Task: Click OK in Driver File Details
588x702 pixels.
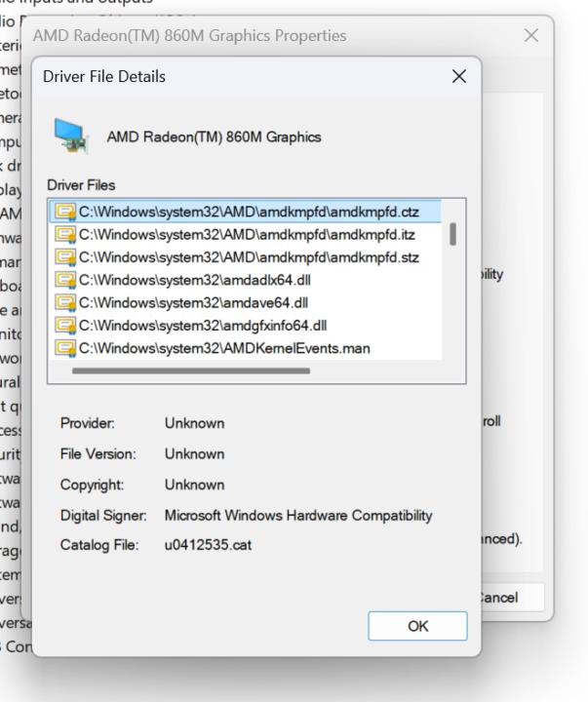Action: click(x=417, y=626)
